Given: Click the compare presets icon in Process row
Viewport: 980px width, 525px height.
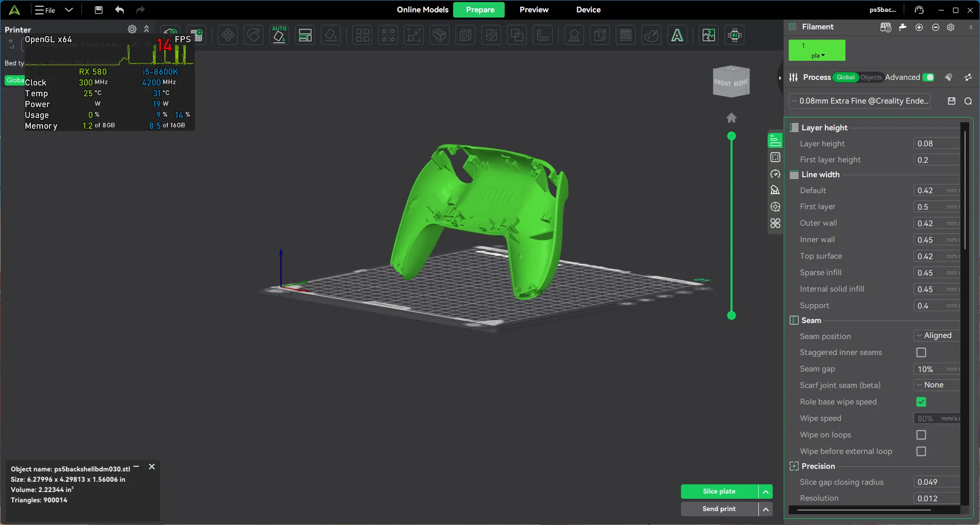Looking at the screenshot, I should point(968,77).
